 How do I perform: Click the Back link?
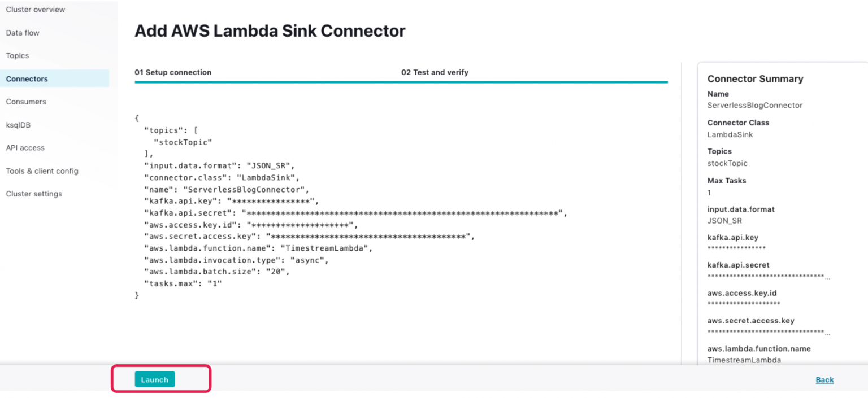[x=824, y=380]
